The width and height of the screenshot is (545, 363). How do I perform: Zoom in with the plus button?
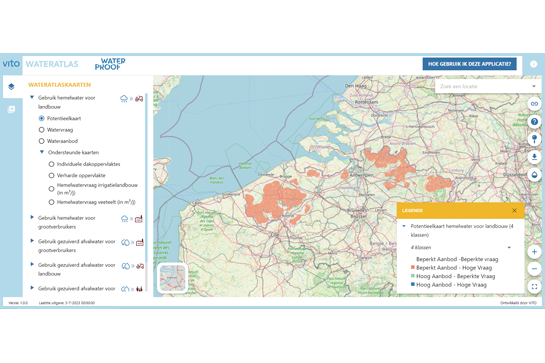[x=534, y=251]
